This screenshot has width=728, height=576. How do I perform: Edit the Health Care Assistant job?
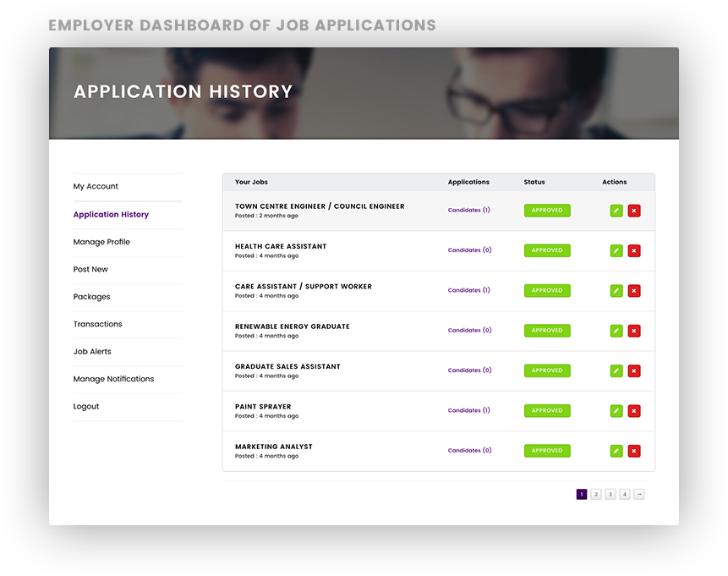pyautogui.click(x=616, y=250)
